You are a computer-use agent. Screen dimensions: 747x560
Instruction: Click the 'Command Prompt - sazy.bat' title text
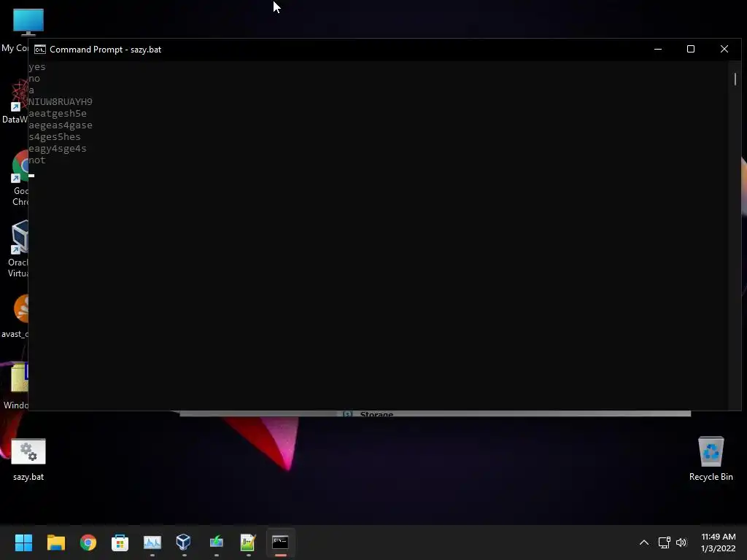tap(105, 50)
